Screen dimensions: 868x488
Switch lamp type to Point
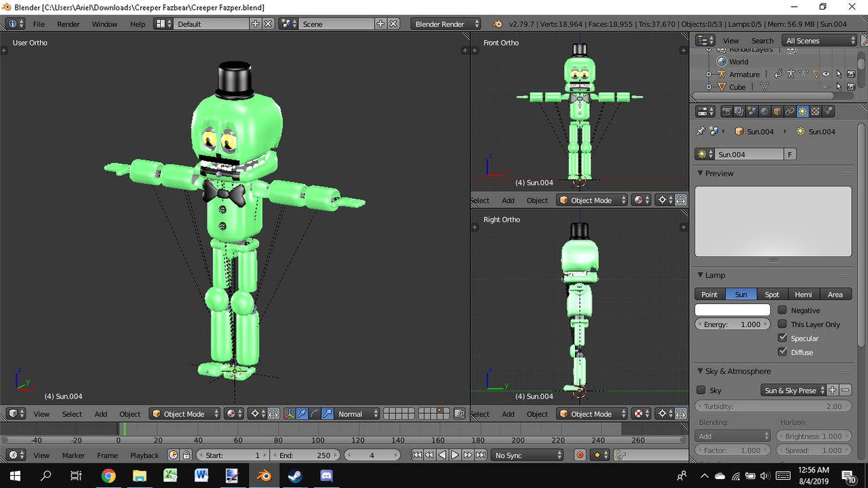[x=709, y=294]
